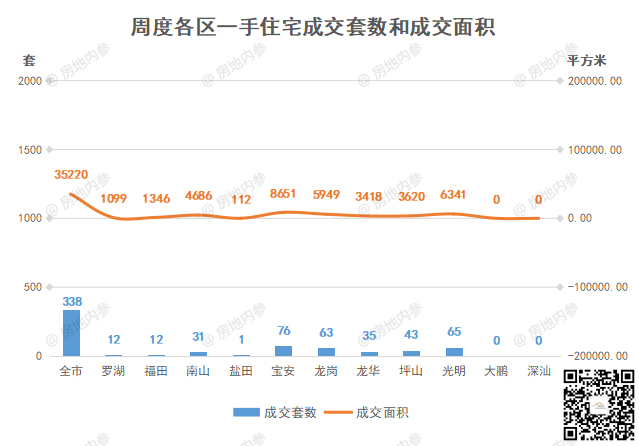Click the 1500 left axis tick label
639x446 pixels.
coord(30,150)
